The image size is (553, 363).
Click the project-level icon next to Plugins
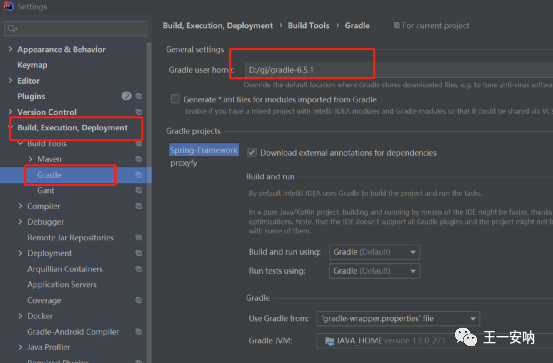pos(139,96)
